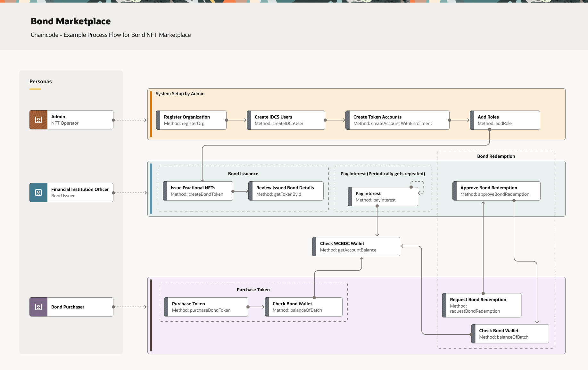This screenshot has height=370, width=588.
Task: Click the Pay Interest periodically repeated label
Action: pos(383,174)
